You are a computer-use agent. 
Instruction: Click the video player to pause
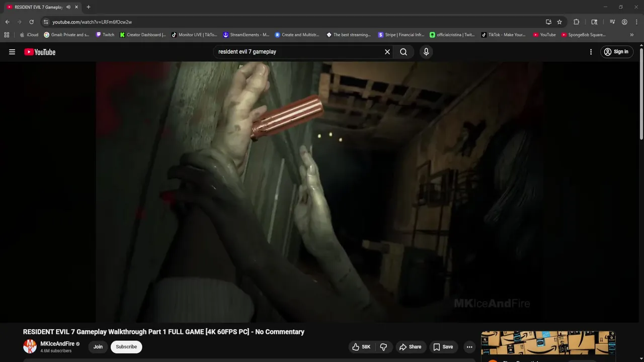click(x=319, y=192)
